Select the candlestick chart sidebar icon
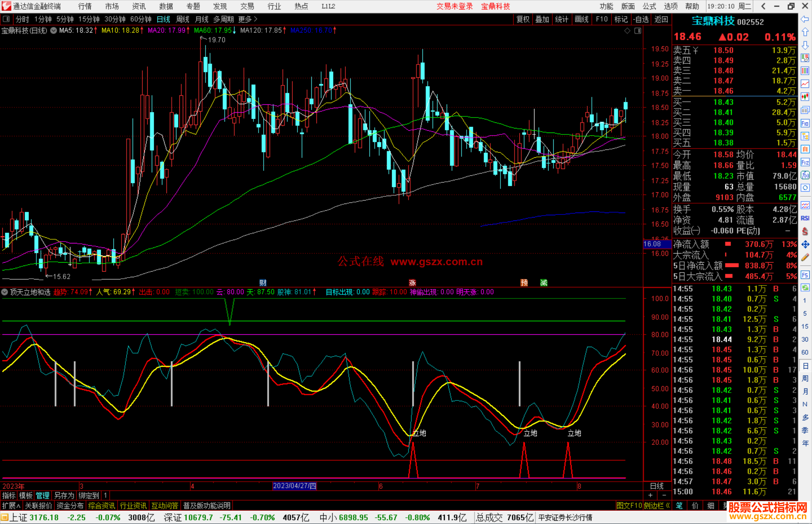Image resolution: width=812 pixels, height=524 pixels. [805, 97]
